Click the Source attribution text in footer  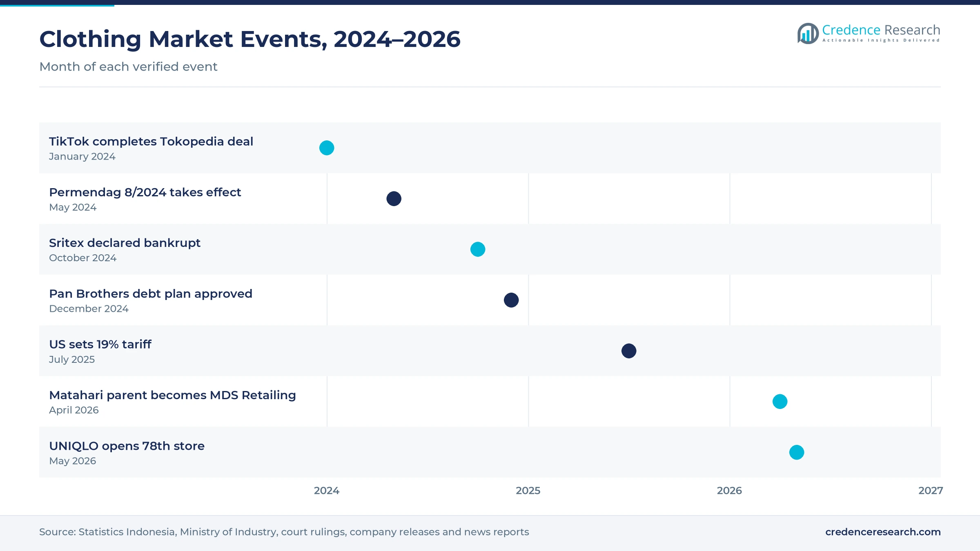pos(284,532)
